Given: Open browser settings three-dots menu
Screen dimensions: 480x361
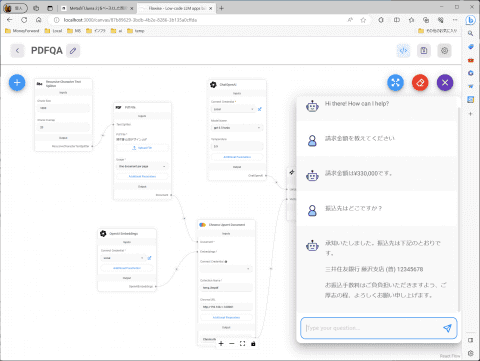Looking at the screenshot, I should pyautogui.click(x=455, y=20).
